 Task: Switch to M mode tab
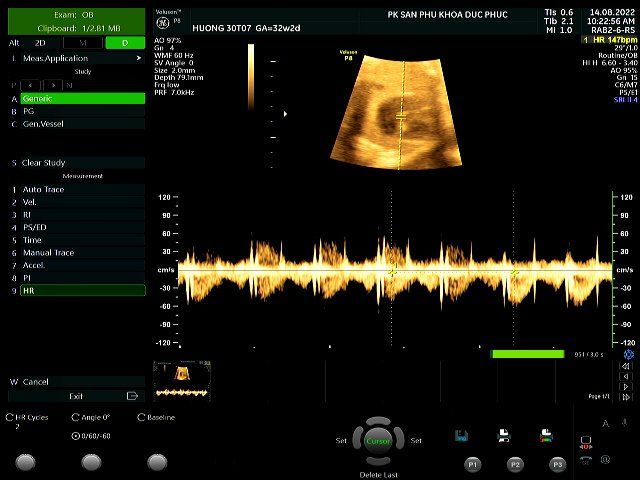tap(83, 43)
